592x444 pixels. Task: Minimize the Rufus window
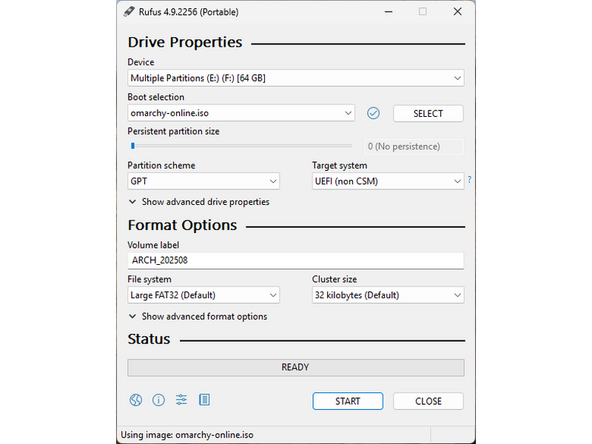pos(388,12)
